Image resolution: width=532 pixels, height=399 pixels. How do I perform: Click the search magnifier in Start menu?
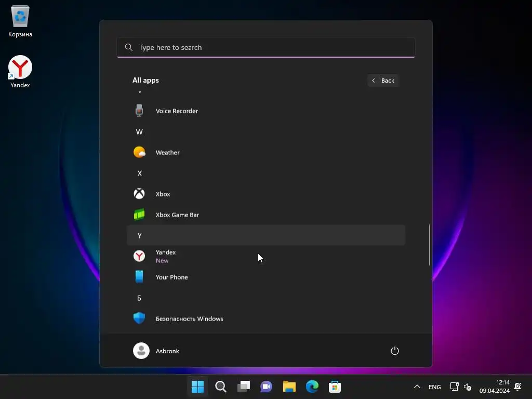click(129, 47)
